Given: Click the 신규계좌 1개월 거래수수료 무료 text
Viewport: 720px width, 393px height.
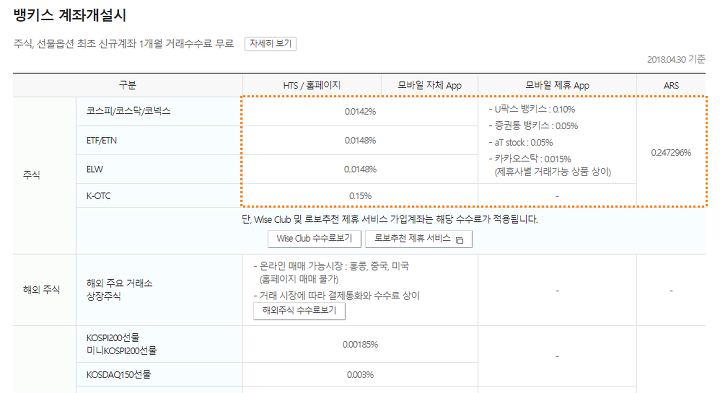Looking at the screenshot, I should [166, 44].
